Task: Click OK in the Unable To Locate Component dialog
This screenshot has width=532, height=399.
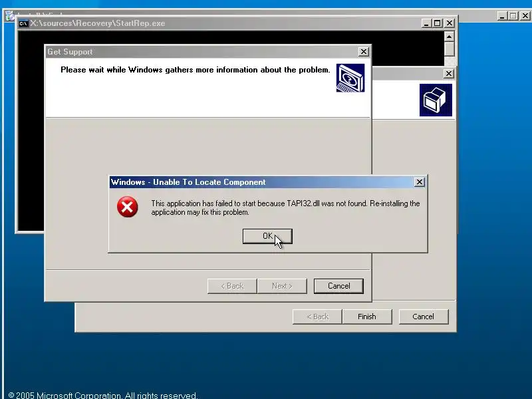Action: [267, 236]
